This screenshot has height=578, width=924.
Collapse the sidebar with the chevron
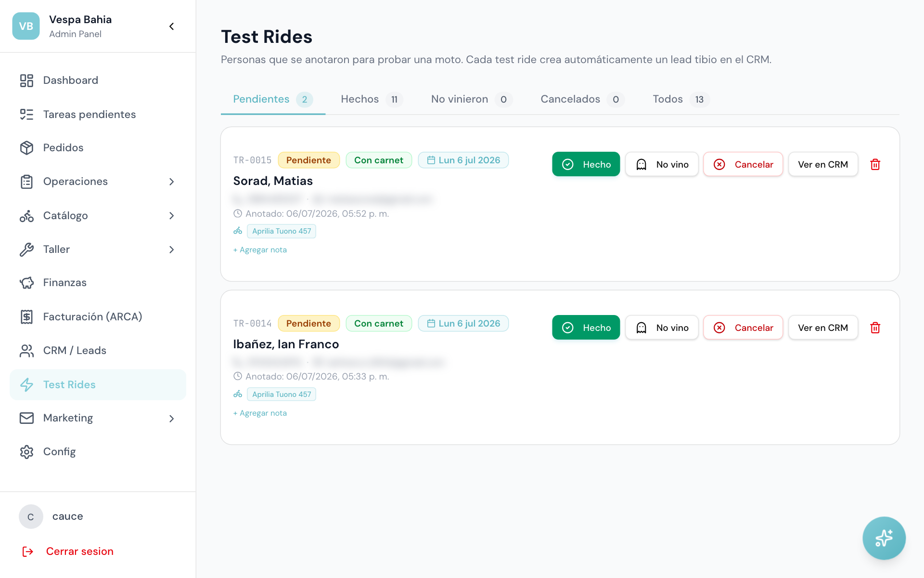[172, 26]
